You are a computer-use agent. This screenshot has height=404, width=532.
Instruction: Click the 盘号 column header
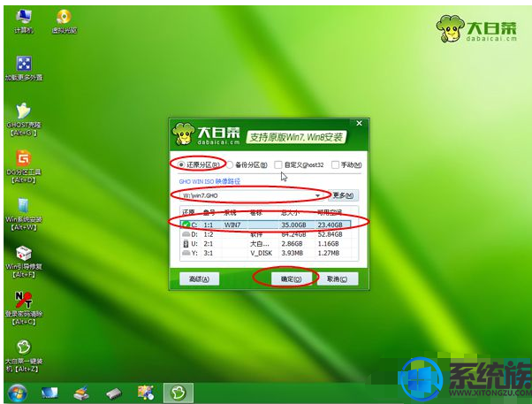click(x=209, y=212)
